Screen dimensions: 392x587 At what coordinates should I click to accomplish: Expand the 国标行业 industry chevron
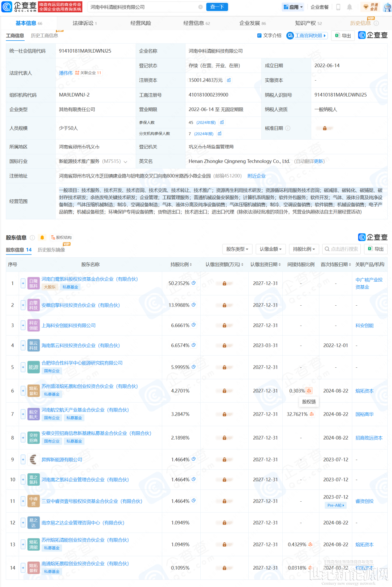tap(126, 162)
